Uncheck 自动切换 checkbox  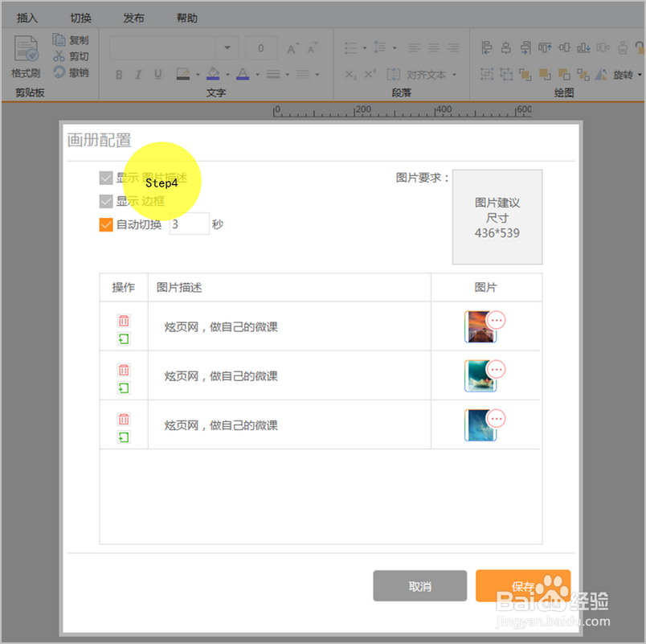[106, 224]
